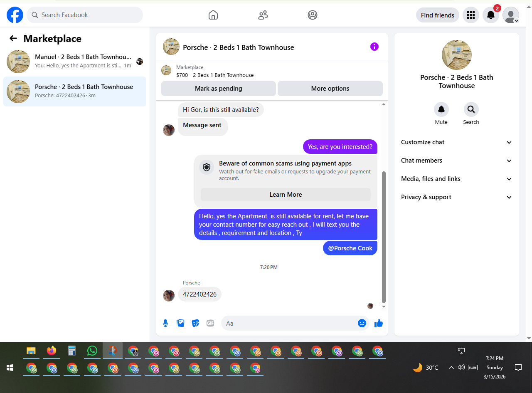Show hidden system tray icons
Screen dimensions: 532x393
451,368
